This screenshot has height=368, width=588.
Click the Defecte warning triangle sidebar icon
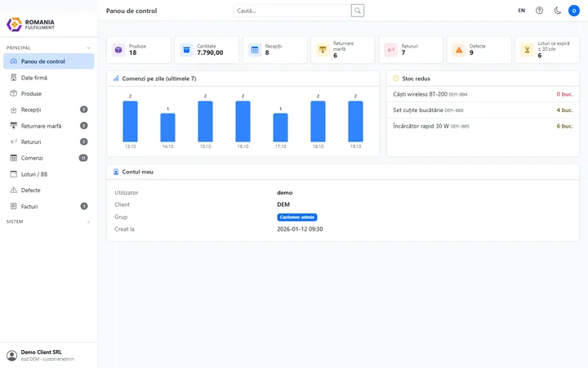14,190
